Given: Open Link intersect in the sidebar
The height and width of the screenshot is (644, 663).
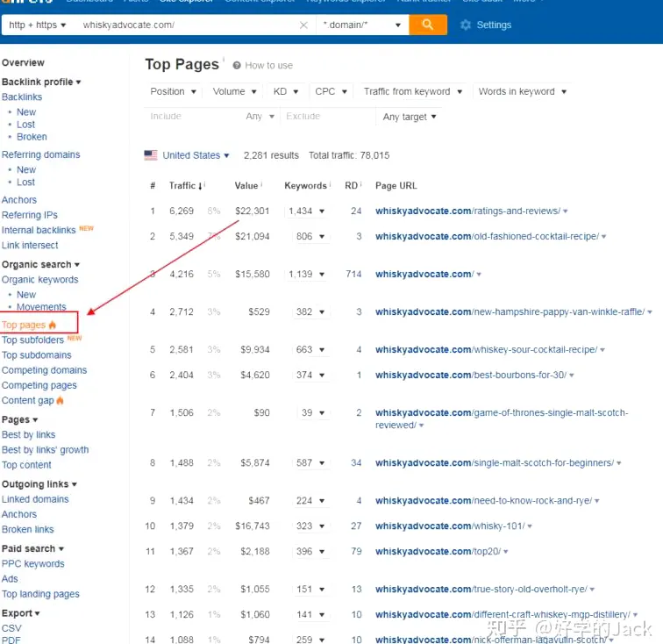Looking at the screenshot, I should pyautogui.click(x=30, y=245).
